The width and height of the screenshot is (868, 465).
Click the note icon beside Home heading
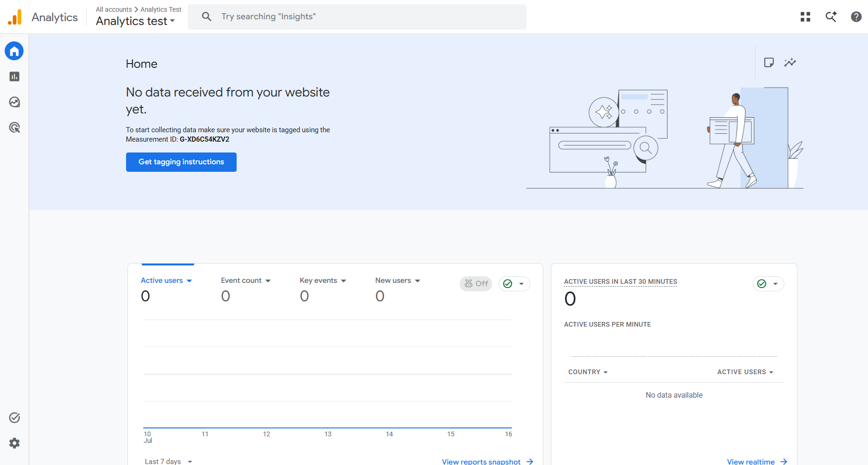point(769,63)
